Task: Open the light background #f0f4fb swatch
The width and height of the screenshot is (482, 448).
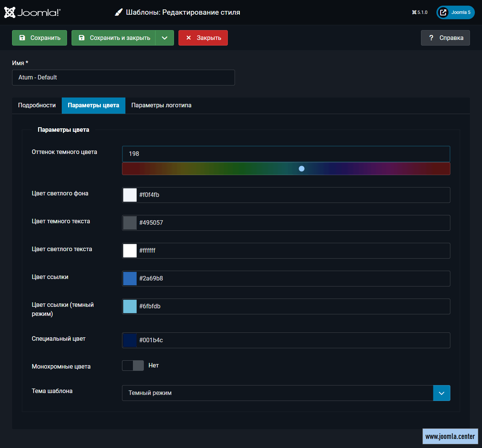Action: coord(130,195)
